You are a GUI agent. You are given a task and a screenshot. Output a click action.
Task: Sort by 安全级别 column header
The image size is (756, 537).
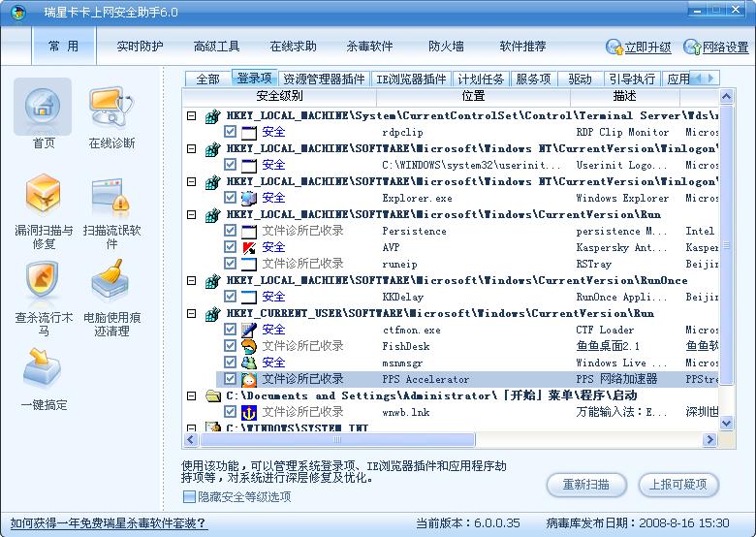280,96
